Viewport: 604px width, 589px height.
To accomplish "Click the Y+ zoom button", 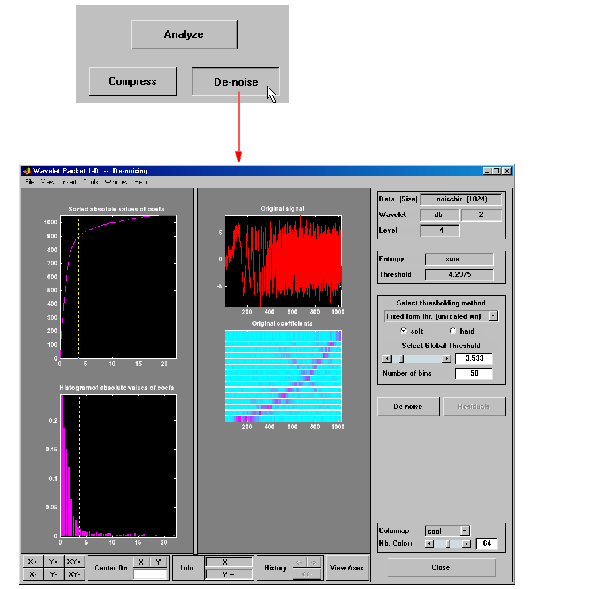I will click(52, 562).
